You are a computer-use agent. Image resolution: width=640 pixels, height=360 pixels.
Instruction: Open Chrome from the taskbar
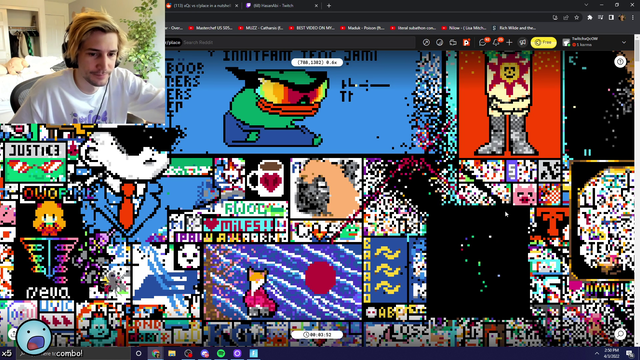[x=156, y=353]
